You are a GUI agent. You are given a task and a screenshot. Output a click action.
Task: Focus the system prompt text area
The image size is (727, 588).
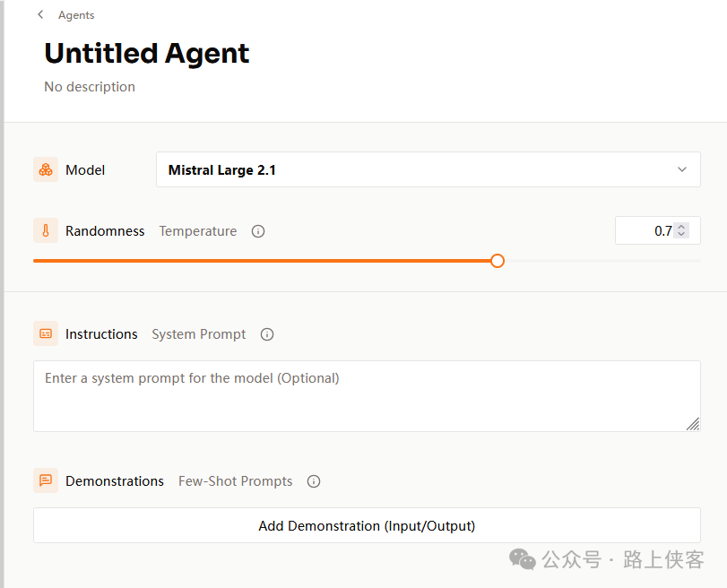(x=366, y=395)
